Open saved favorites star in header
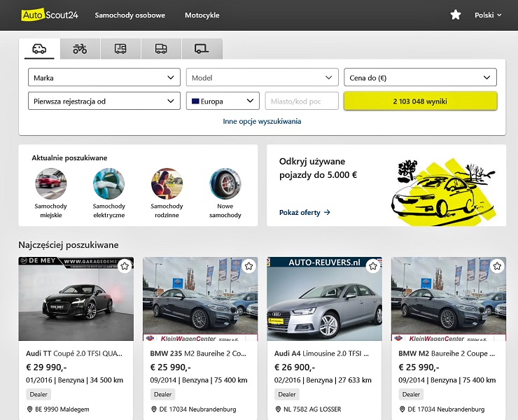 pyautogui.click(x=456, y=15)
